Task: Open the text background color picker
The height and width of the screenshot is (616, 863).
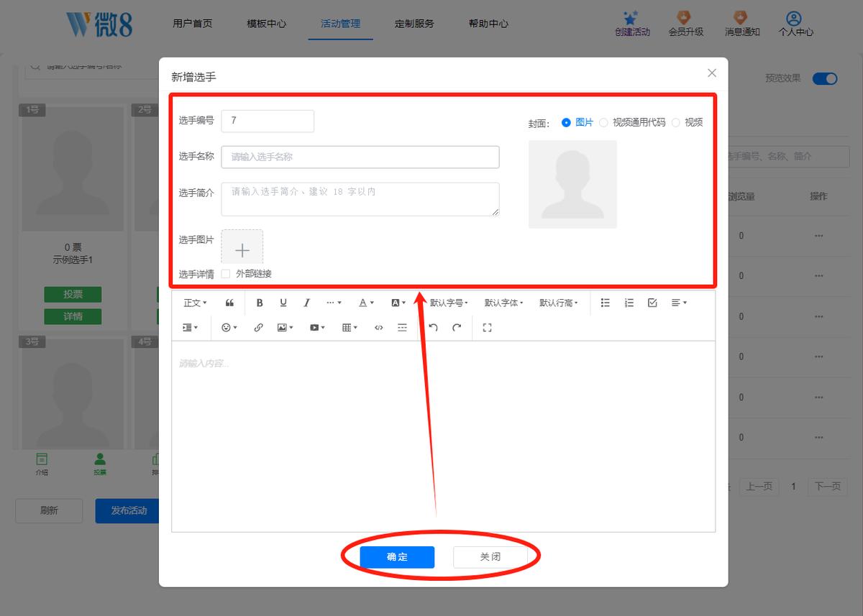Action: (398, 303)
